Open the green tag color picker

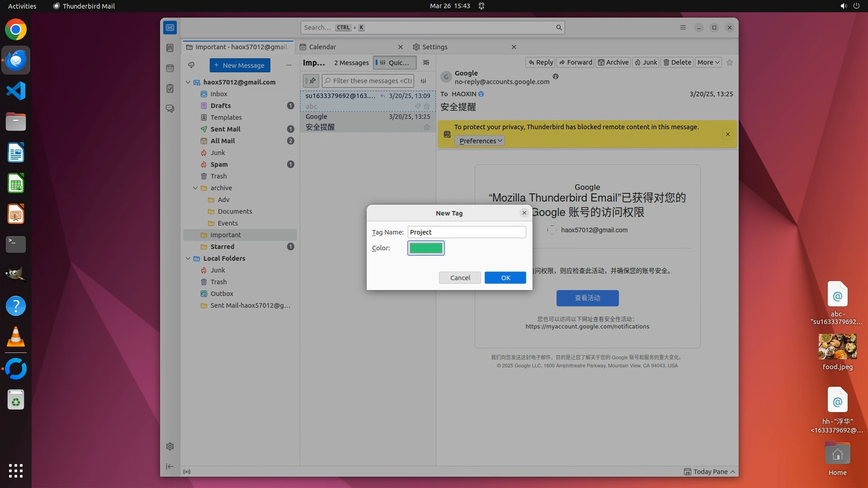coord(426,248)
